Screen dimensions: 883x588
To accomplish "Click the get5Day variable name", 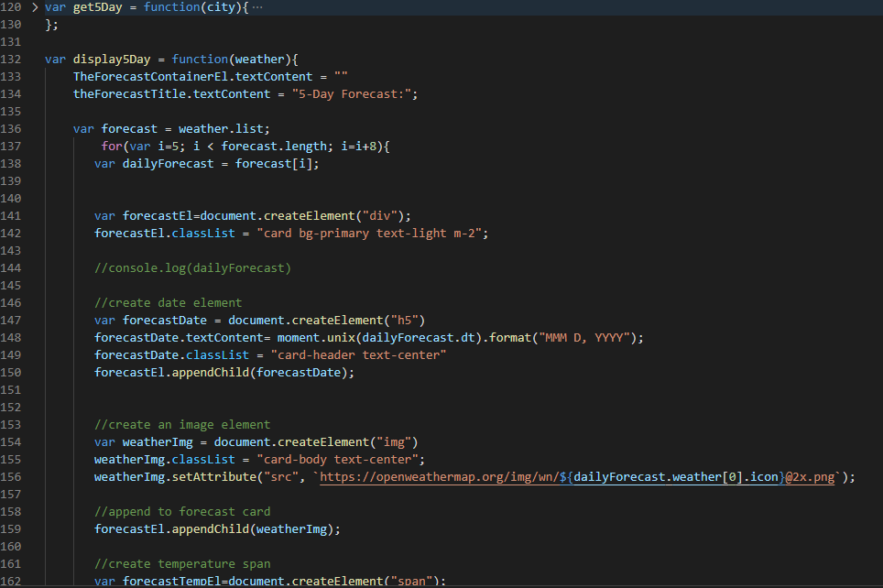I will [x=98, y=7].
